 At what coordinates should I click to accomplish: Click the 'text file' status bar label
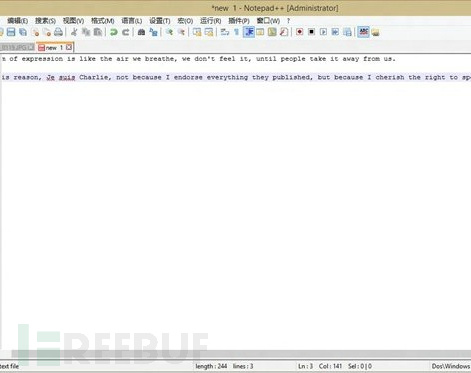(x=9, y=366)
